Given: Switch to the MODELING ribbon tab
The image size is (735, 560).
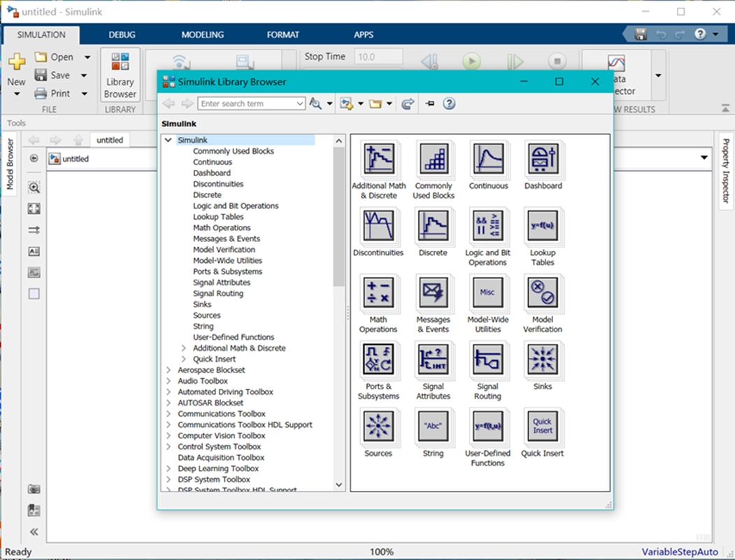Looking at the screenshot, I should [203, 35].
